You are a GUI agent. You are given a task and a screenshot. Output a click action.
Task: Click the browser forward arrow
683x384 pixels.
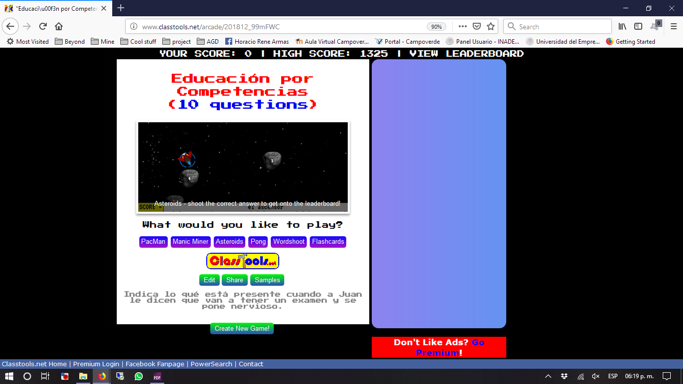27,27
